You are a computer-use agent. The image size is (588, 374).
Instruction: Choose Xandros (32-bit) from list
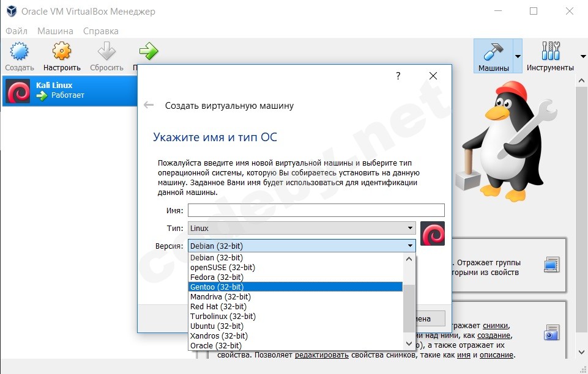[296, 335]
